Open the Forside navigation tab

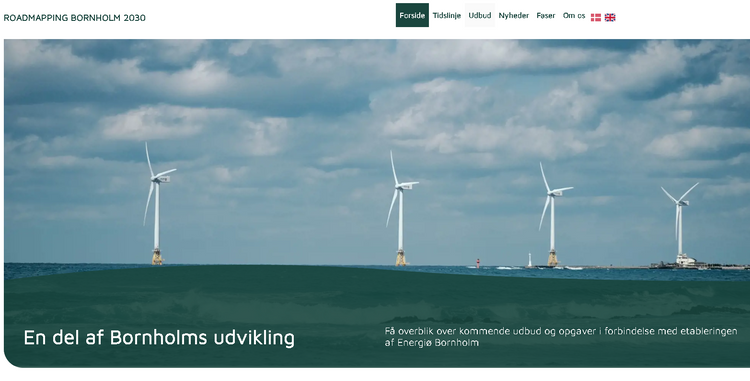point(412,15)
